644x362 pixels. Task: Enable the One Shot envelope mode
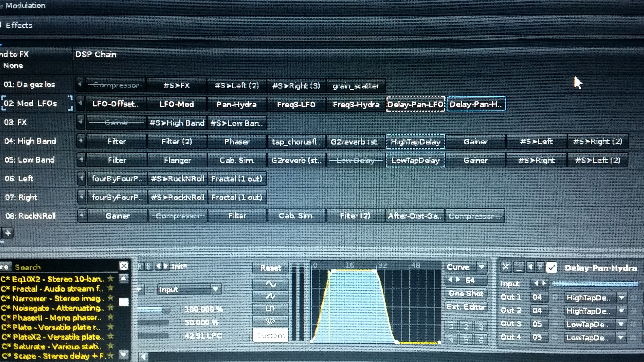466,294
